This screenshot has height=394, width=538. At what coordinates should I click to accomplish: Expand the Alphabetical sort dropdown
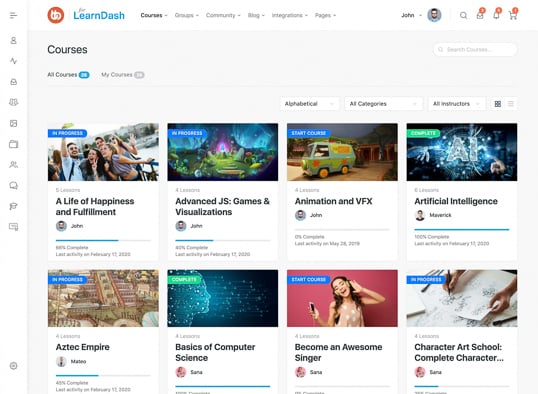click(x=309, y=104)
